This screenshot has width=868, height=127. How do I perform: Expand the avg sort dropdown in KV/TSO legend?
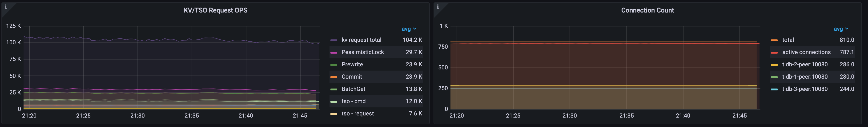409,29
